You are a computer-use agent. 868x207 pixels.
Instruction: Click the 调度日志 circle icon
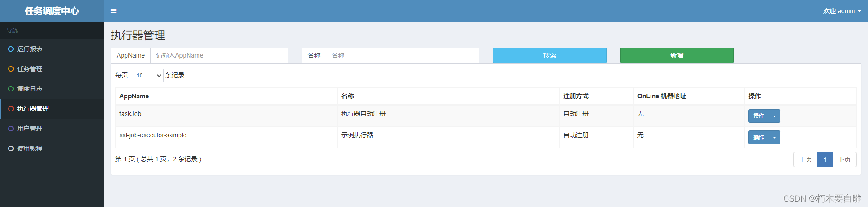pyautogui.click(x=11, y=89)
